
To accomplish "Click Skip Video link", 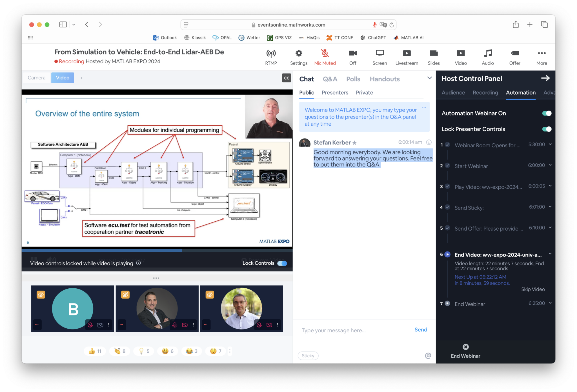I will (x=533, y=289).
